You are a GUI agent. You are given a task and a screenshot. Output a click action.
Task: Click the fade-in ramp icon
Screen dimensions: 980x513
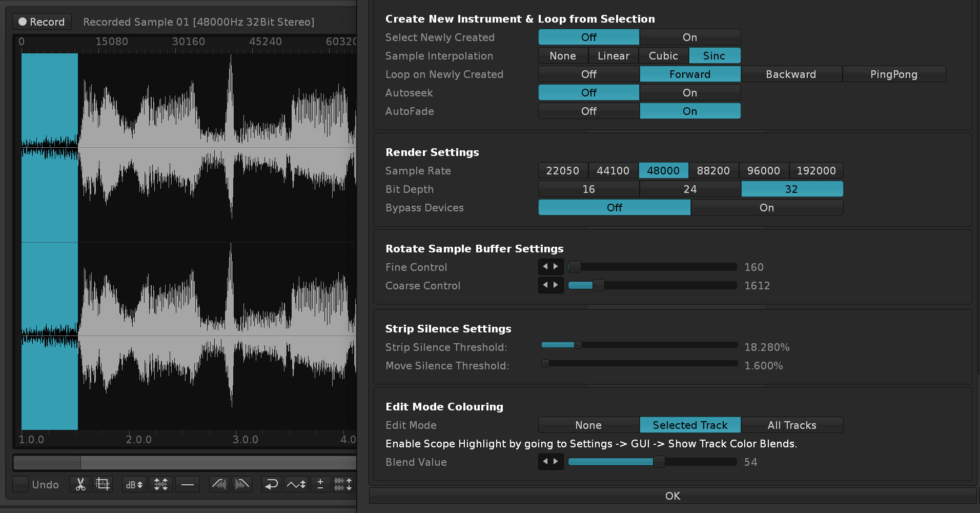click(219, 484)
